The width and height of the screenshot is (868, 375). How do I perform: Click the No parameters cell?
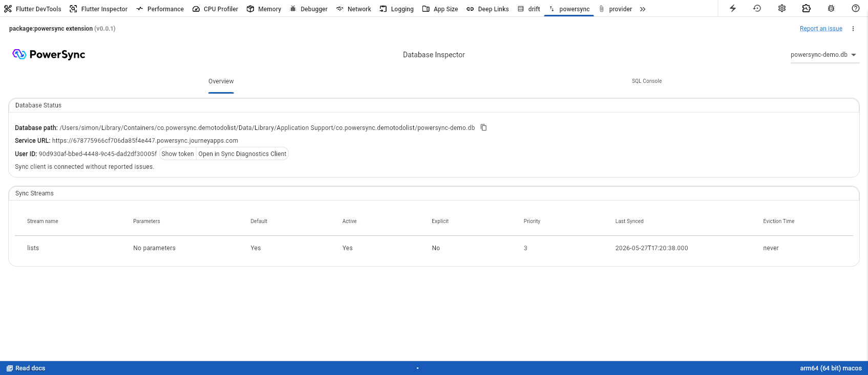(x=154, y=248)
